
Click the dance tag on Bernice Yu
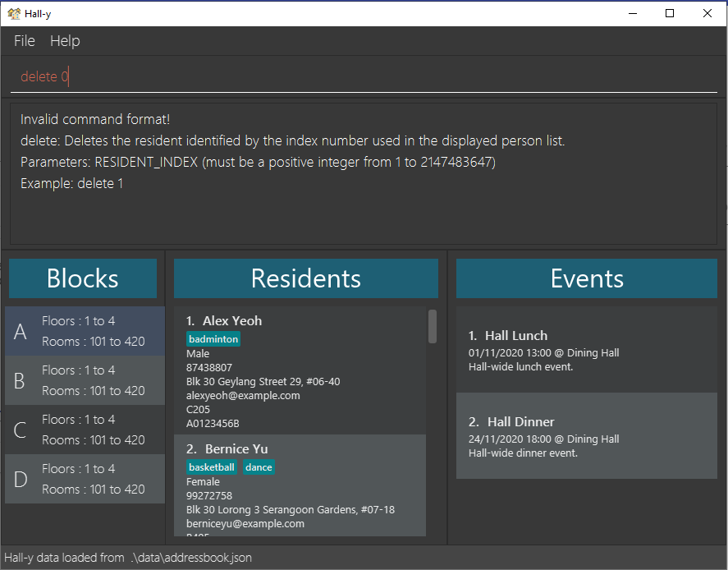259,467
